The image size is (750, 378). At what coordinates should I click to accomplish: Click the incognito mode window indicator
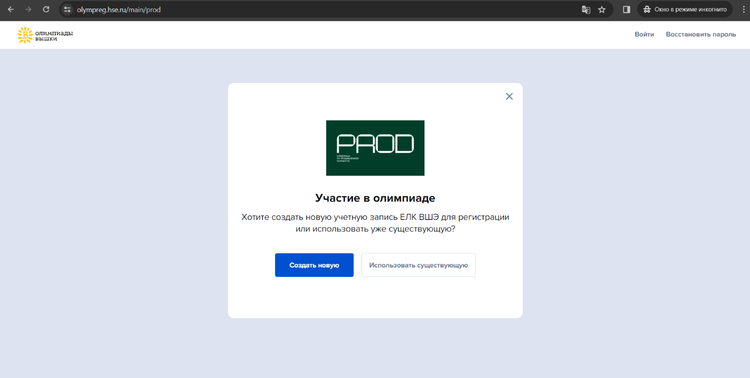(685, 9)
